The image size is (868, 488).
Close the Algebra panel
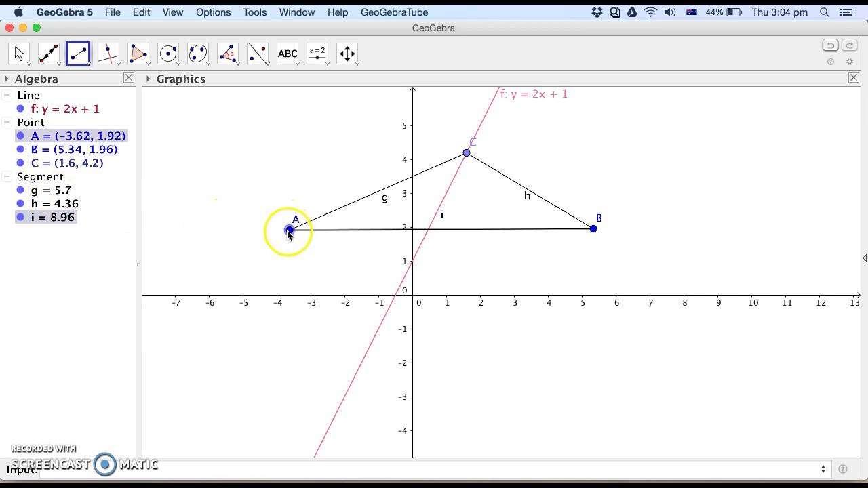(x=129, y=78)
